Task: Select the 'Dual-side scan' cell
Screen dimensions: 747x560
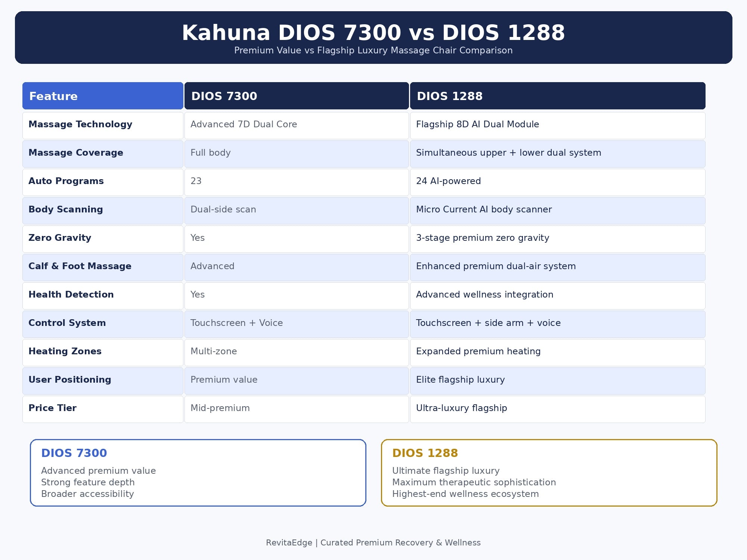Action: pos(297,211)
